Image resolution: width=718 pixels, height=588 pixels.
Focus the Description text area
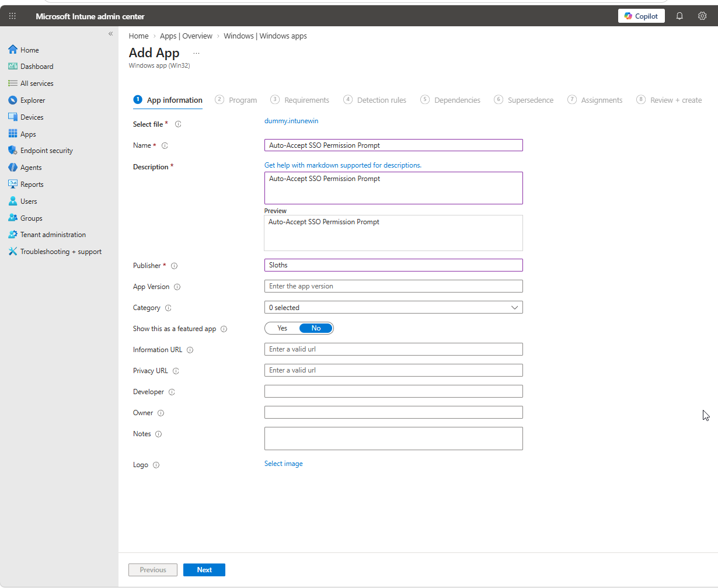pyautogui.click(x=393, y=188)
